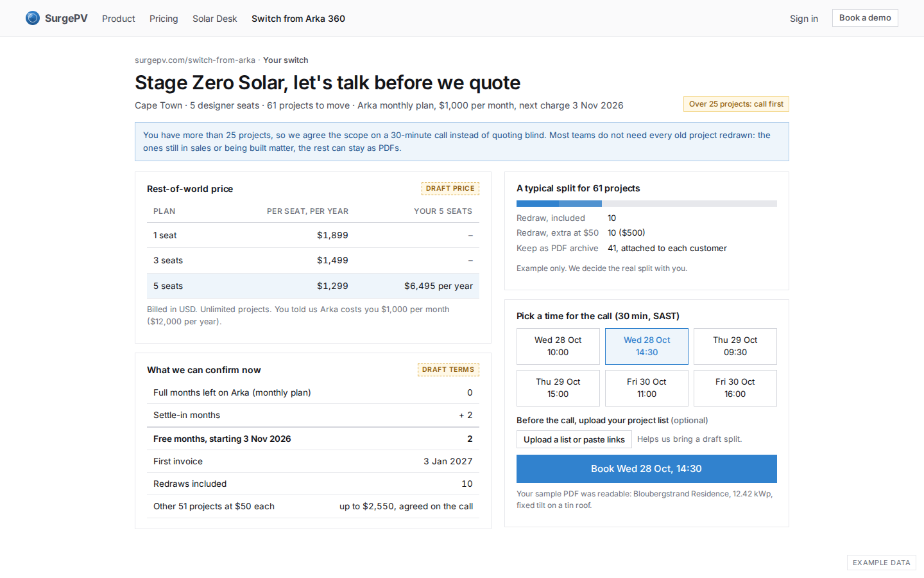The width and height of the screenshot is (924, 578).
Task: Select the Wed 28 Oct 14:30 slot
Action: [x=647, y=346]
